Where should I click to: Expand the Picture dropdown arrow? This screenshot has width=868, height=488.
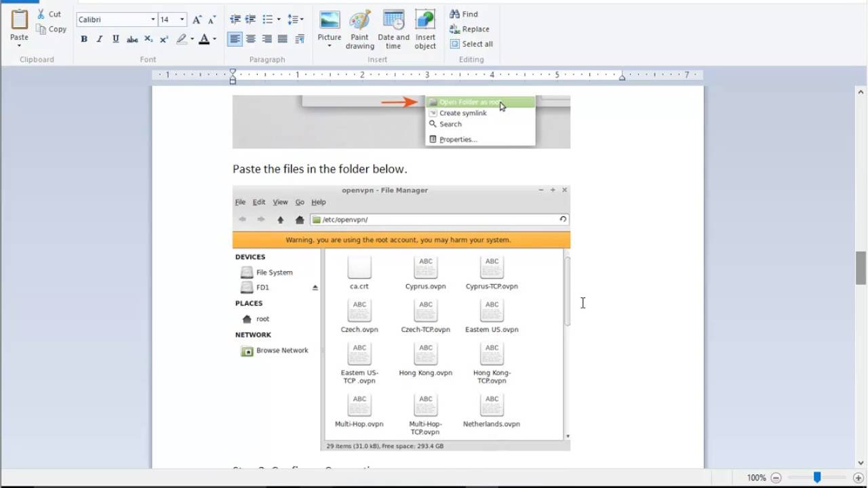pyautogui.click(x=330, y=46)
